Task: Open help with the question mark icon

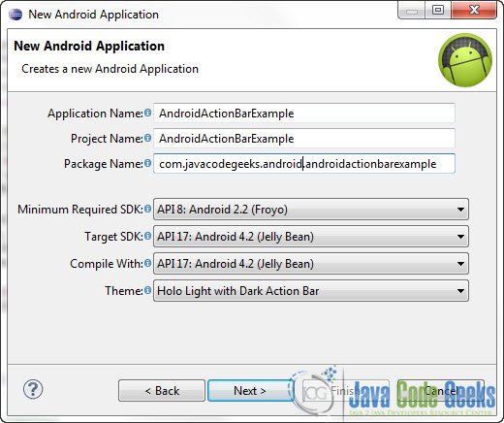Action: pos(33,389)
